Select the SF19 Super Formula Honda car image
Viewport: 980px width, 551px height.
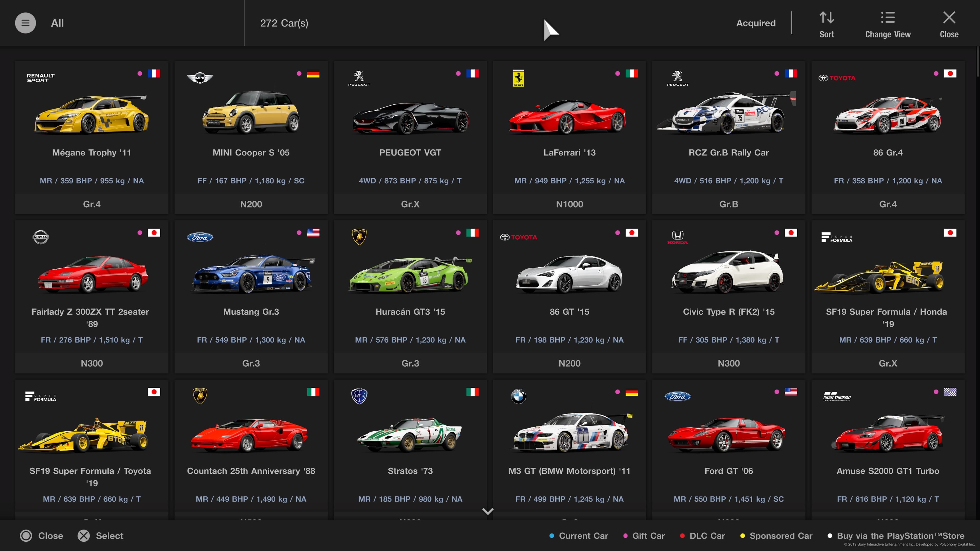pos(879,277)
